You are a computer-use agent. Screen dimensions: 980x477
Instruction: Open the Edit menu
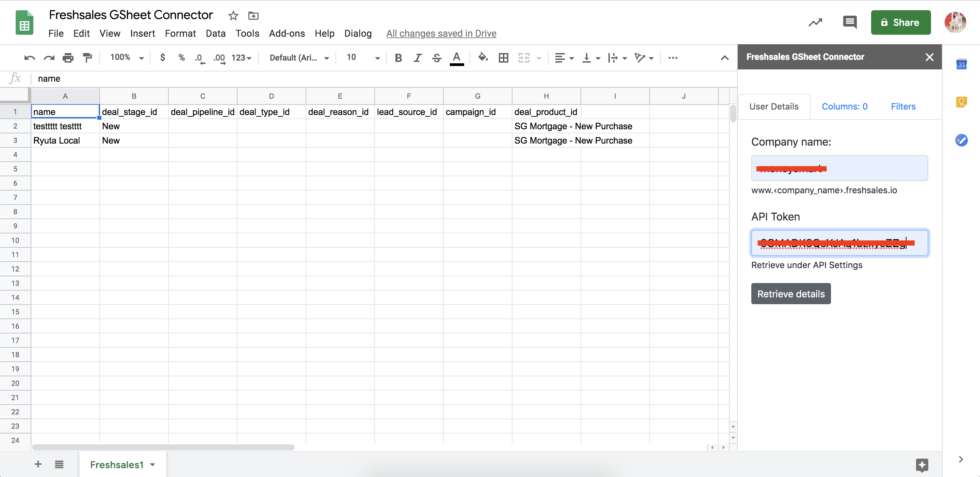(x=81, y=33)
